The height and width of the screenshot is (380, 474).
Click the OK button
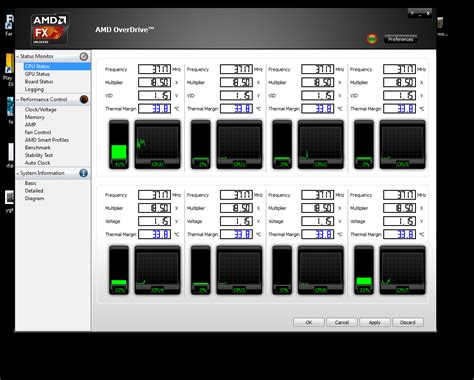pyautogui.click(x=309, y=322)
